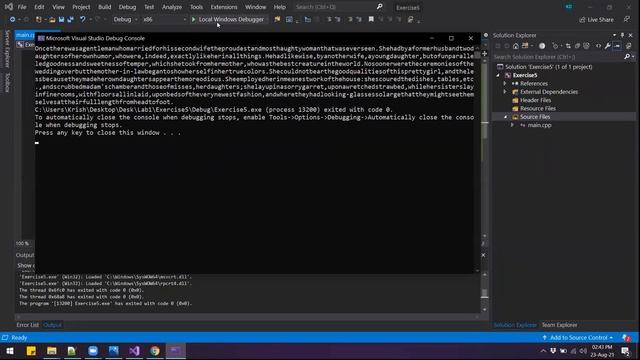The width and height of the screenshot is (640, 360).
Task: Open the Extensions menu
Action: click(224, 7)
